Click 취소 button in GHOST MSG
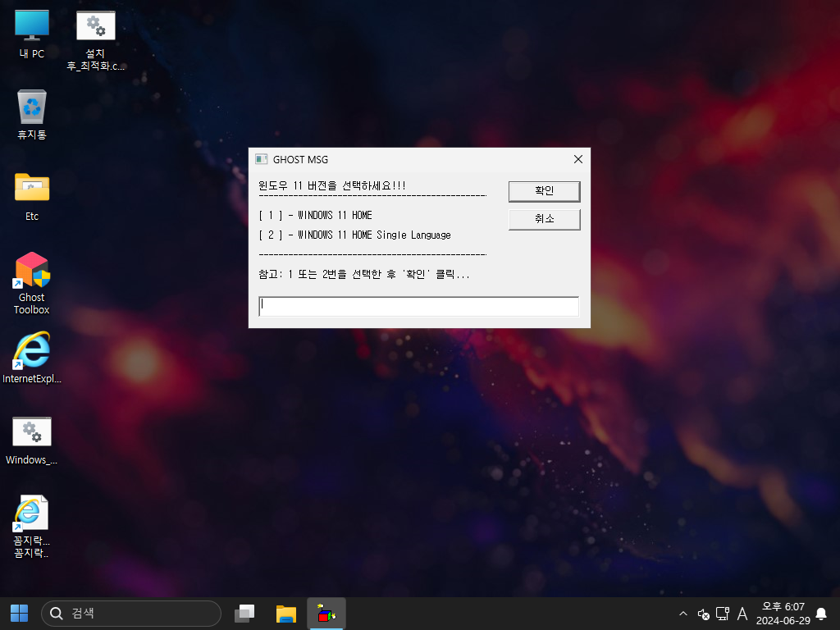 pyautogui.click(x=545, y=219)
